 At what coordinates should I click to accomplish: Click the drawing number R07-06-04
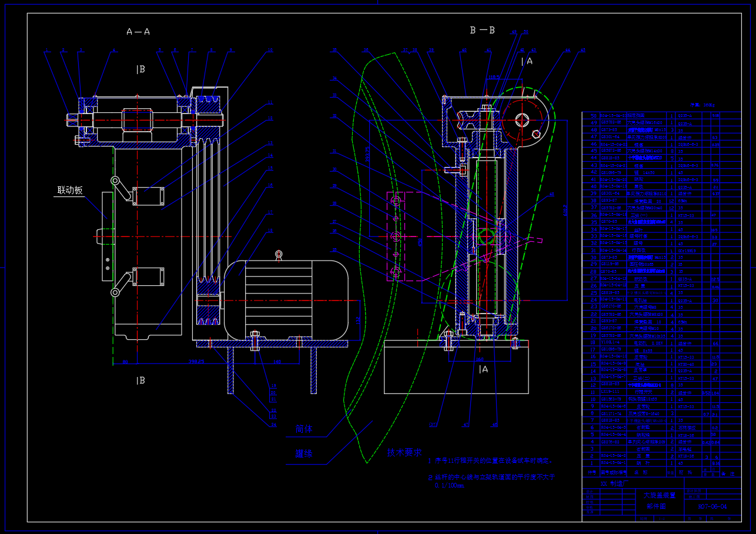coord(712,506)
